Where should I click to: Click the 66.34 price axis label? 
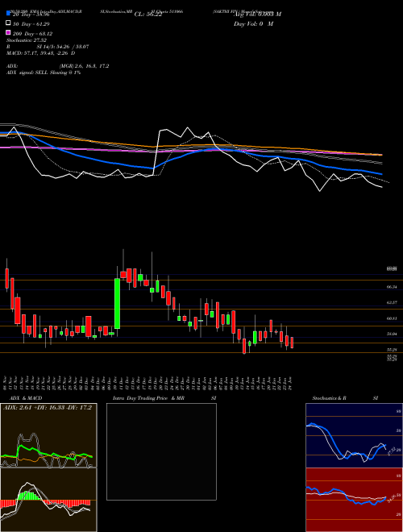tap(392, 287)
